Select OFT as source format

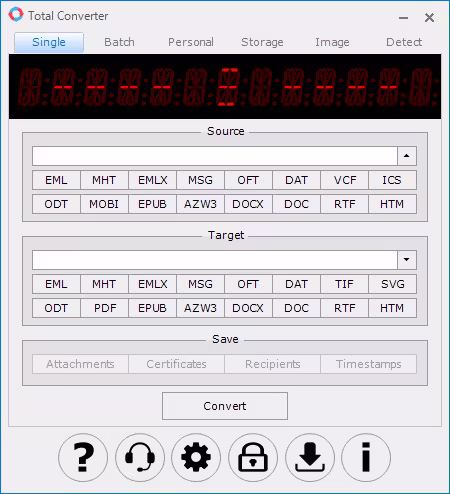click(x=248, y=180)
